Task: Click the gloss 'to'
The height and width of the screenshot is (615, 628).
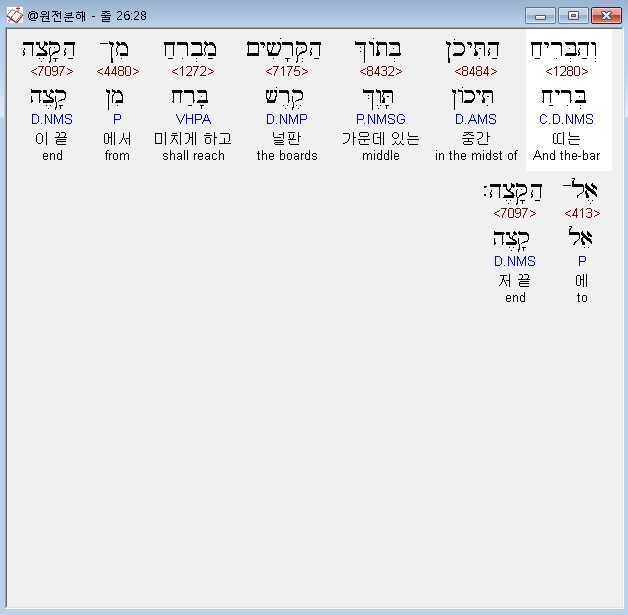Action: coord(582,297)
